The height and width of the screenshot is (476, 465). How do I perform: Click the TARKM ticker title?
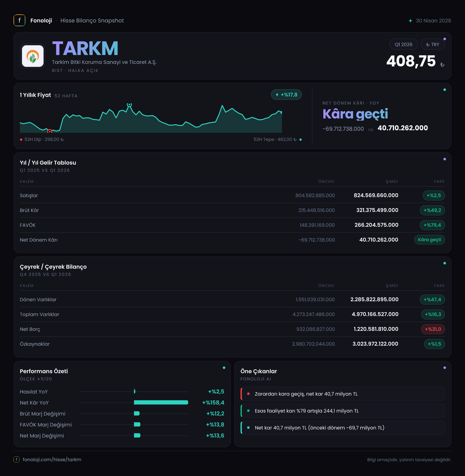click(x=85, y=48)
